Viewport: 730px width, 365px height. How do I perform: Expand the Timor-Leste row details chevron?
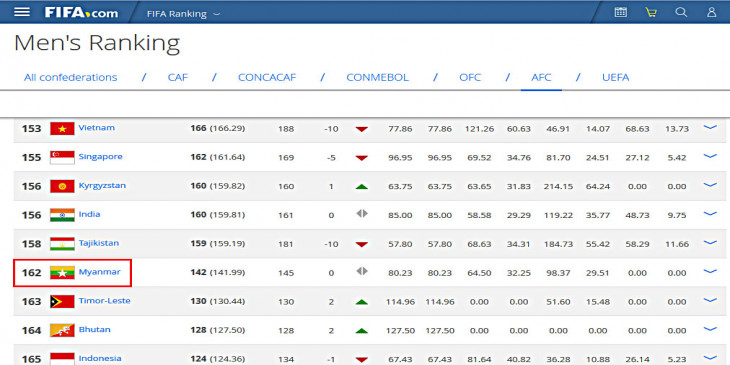click(710, 300)
